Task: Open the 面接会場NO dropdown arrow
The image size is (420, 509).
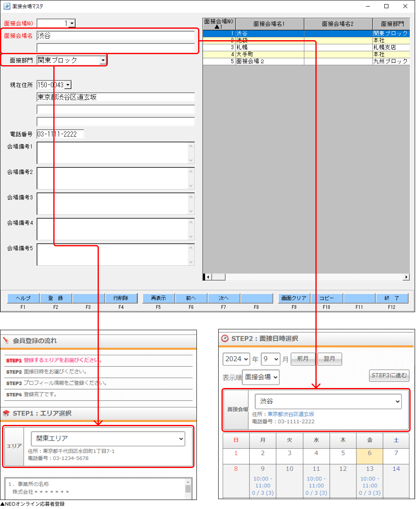Action: [x=72, y=23]
